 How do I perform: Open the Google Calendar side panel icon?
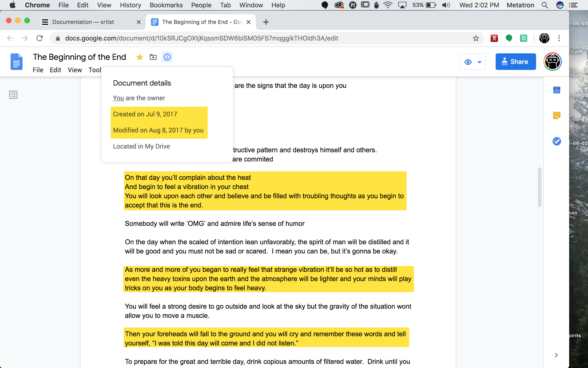[x=556, y=90]
